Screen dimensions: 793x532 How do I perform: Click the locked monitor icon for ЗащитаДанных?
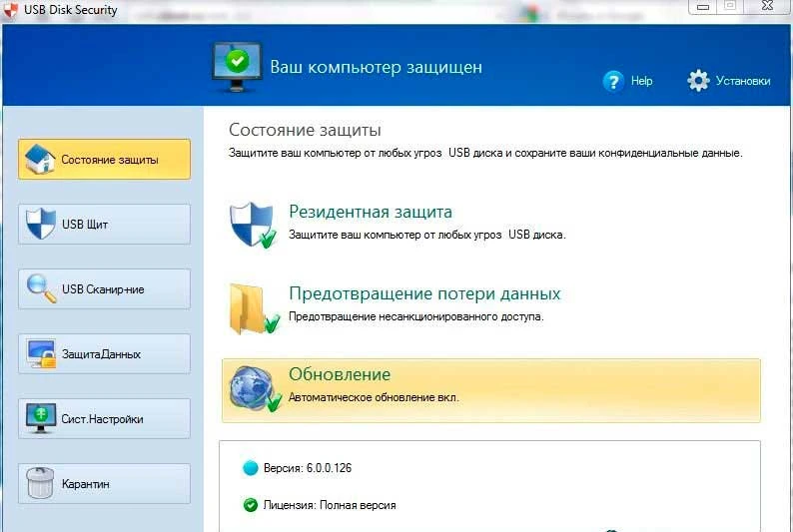41,353
